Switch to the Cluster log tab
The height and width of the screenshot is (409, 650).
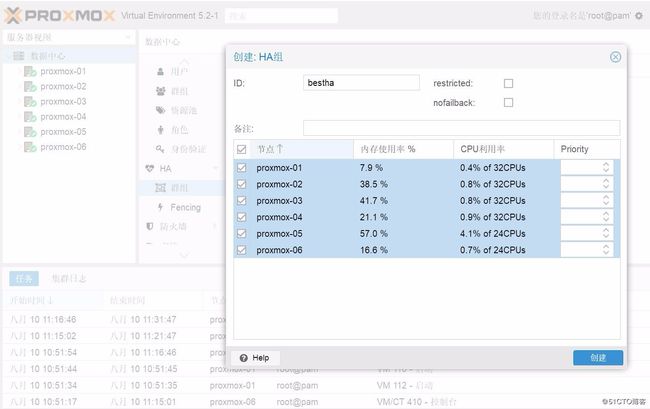(69, 278)
